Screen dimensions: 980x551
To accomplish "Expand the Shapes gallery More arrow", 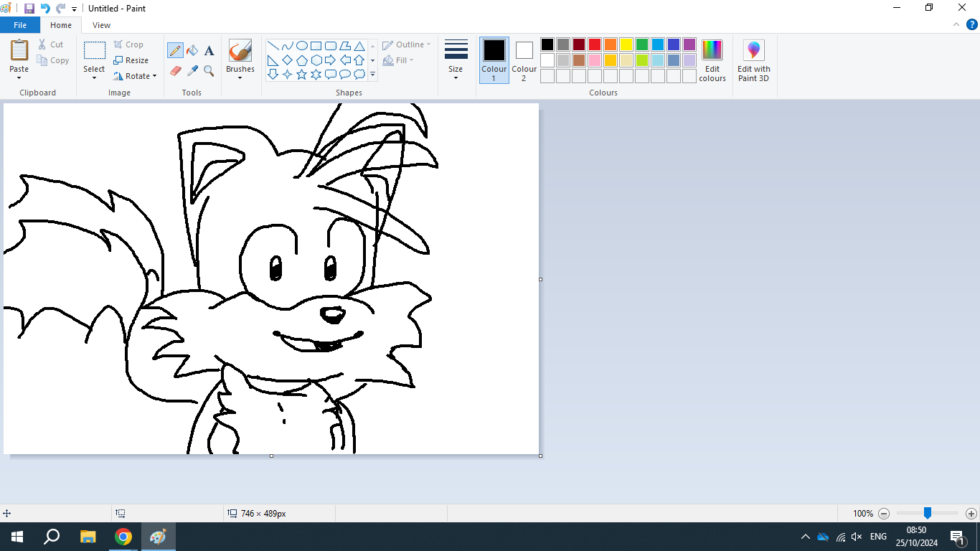I will click(x=372, y=75).
